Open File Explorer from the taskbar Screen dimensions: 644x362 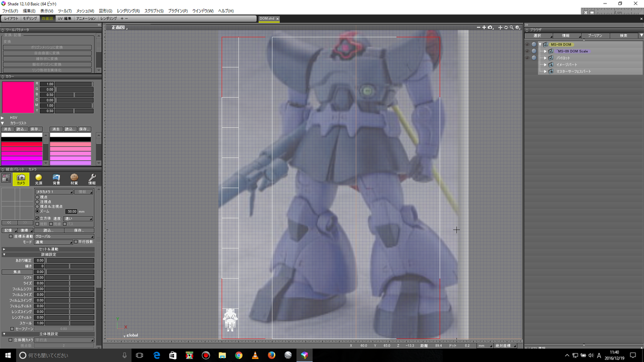click(222, 355)
